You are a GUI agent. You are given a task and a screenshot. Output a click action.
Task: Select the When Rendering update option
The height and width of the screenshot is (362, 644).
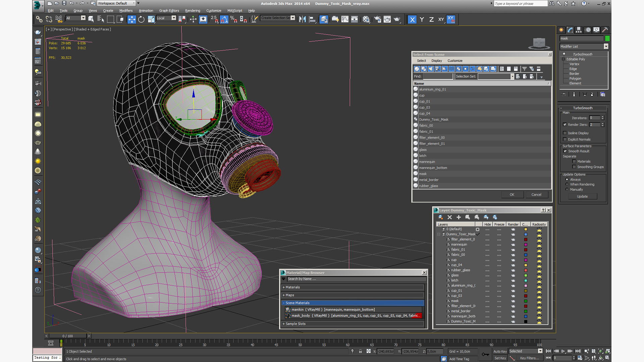point(567,184)
